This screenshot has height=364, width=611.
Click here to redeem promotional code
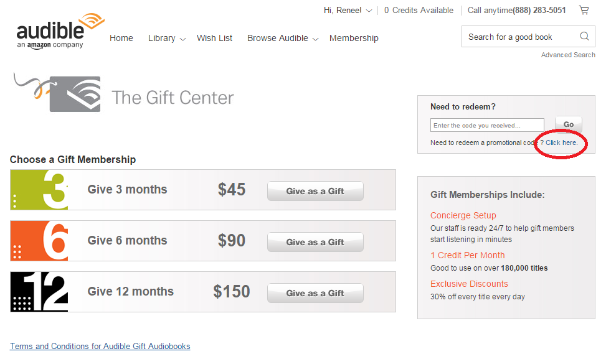(x=562, y=143)
